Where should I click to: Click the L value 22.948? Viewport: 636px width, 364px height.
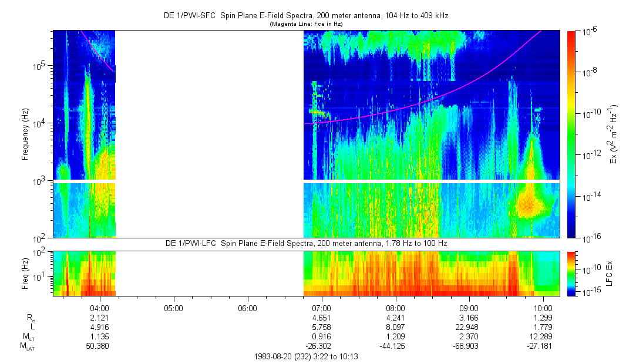pos(469,327)
